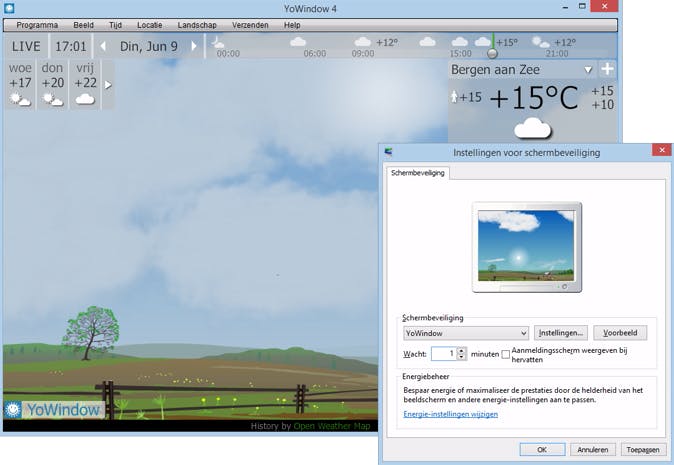Click the cloud icon near 06:00
The height and width of the screenshot is (465, 674).
(x=298, y=42)
